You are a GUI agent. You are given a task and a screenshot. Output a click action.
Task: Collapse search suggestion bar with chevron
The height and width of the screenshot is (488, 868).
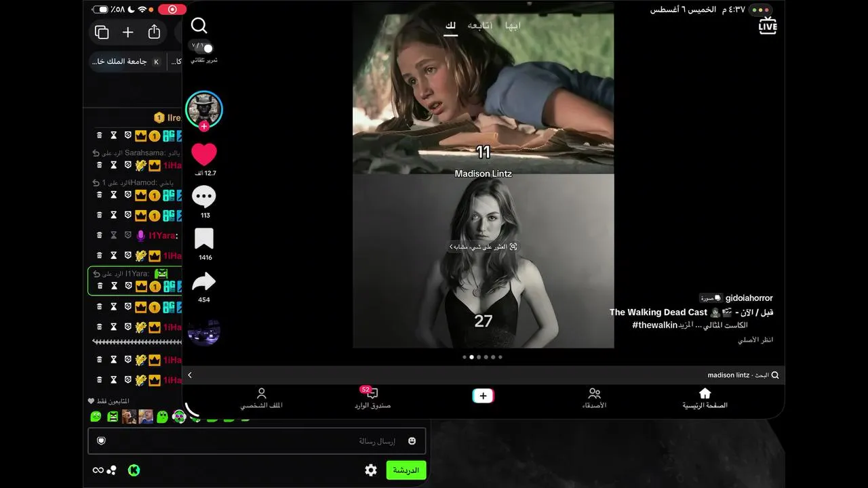pos(190,375)
